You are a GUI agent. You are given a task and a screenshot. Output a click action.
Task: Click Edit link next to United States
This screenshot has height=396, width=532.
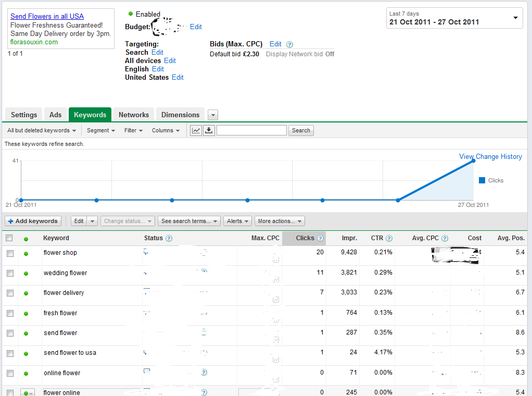(178, 78)
